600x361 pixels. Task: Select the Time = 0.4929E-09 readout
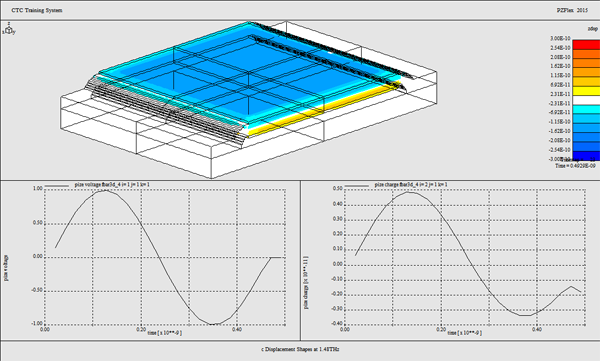tap(575, 166)
